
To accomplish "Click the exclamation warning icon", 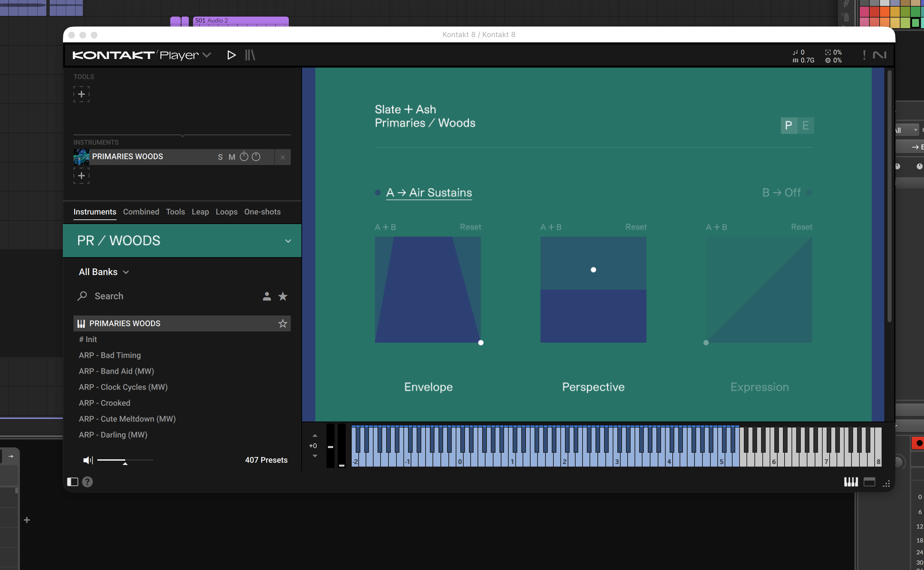I will tap(864, 55).
